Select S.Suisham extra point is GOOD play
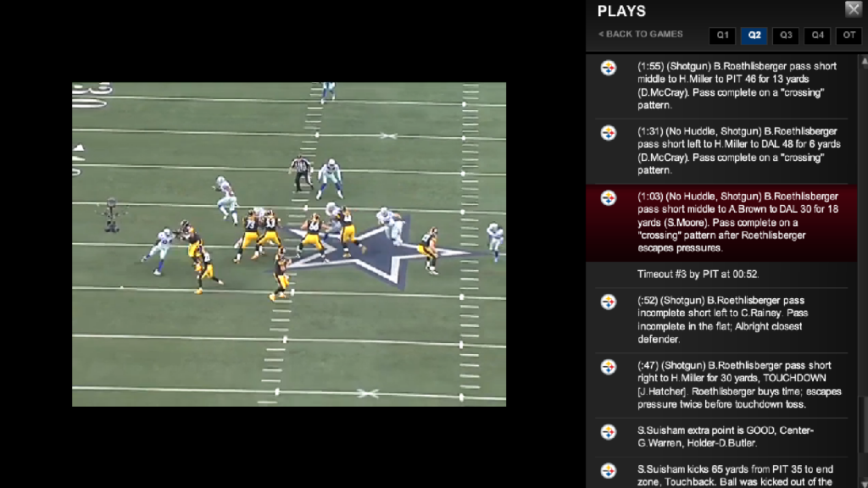This screenshot has width=868, height=488. point(721,437)
